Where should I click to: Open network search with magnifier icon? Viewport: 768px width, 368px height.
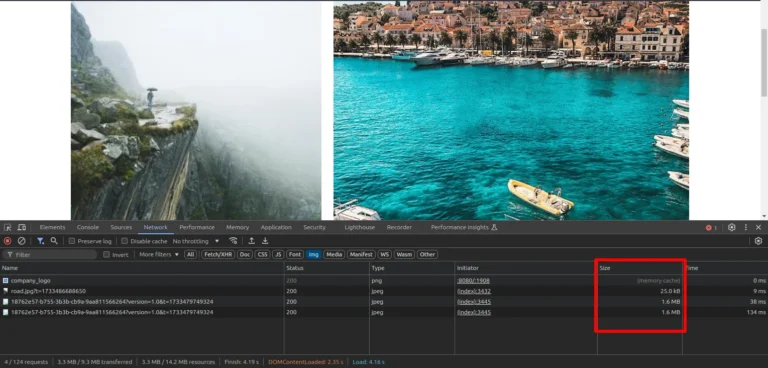pyautogui.click(x=54, y=241)
